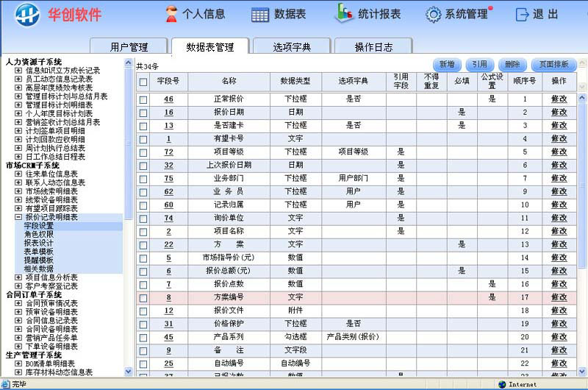Open field number 72 link

pyautogui.click(x=169, y=152)
